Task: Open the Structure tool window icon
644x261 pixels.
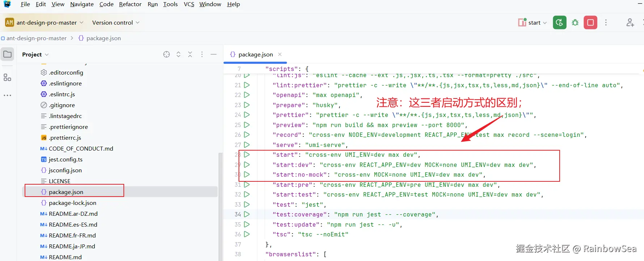Action: coord(7,77)
